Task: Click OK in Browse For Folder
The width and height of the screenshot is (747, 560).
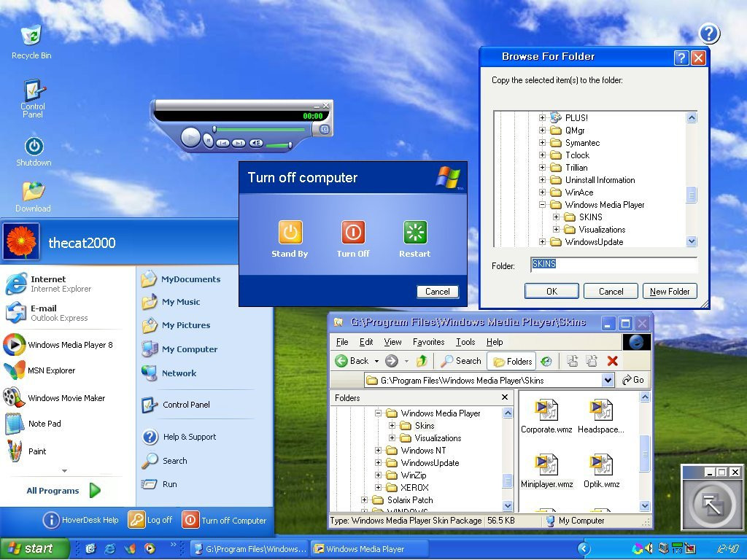Action: pyautogui.click(x=551, y=291)
